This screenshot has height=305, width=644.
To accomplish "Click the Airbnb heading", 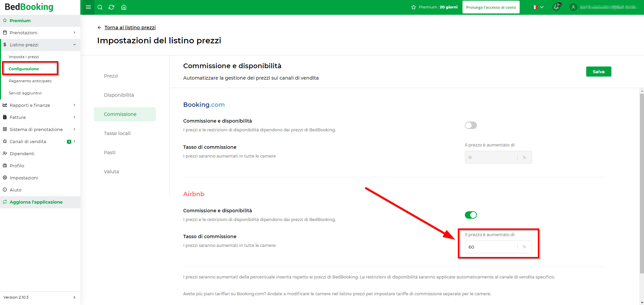I will (194, 194).
